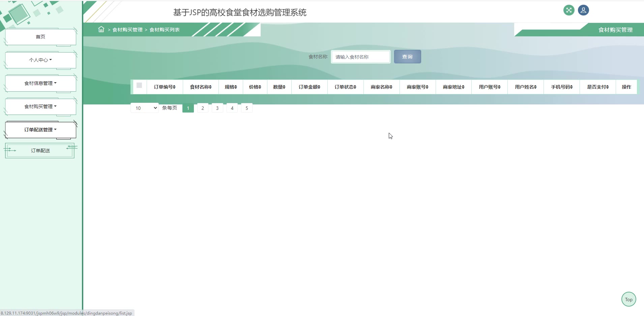This screenshot has width=644, height=316.
Task: Go to pagination page 1
Action: pos(188,108)
